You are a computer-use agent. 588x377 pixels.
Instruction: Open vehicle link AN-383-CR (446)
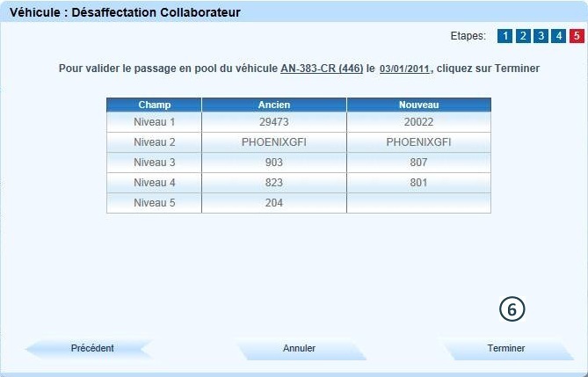coord(321,68)
